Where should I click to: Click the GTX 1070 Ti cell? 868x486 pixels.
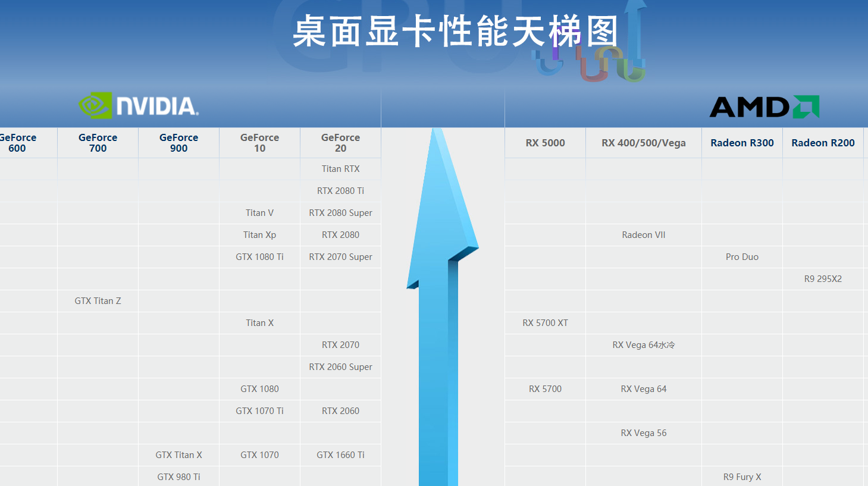tap(260, 411)
